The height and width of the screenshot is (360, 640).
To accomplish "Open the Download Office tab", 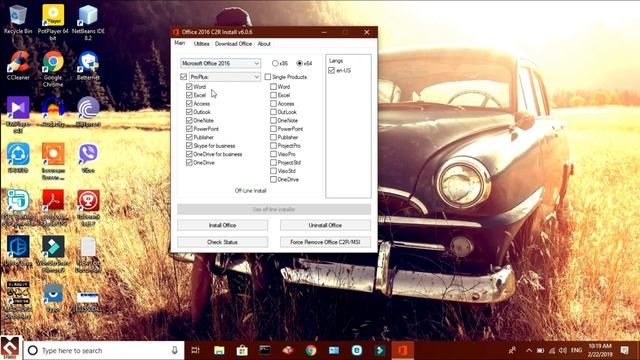I will (233, 44).
